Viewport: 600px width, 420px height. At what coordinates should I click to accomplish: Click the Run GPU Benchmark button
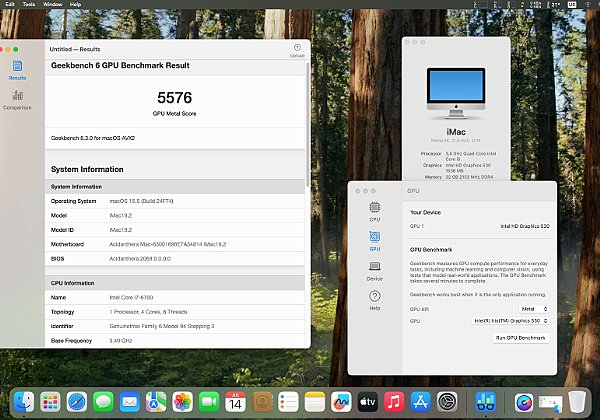coord(520,338)
